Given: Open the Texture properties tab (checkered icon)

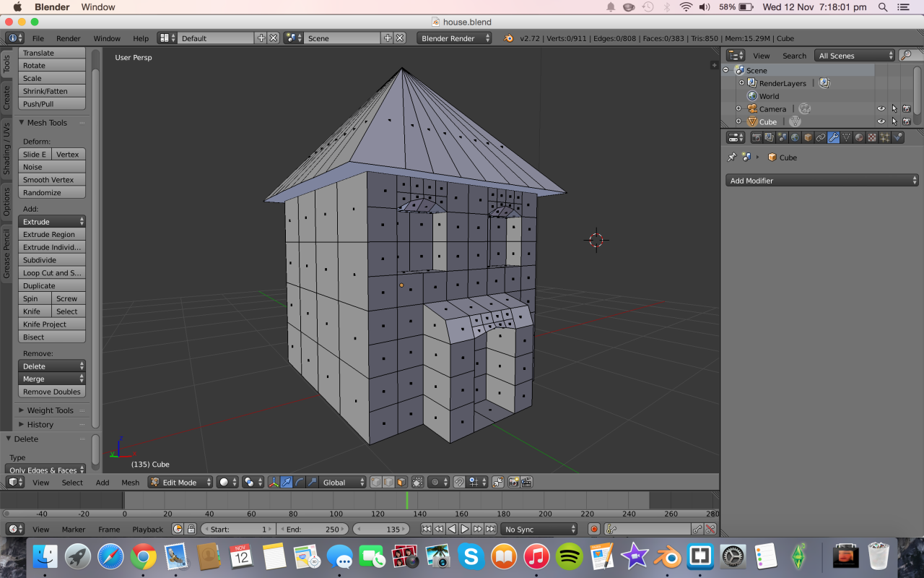Looking at the screenshot, I should [x=872, y=137].
